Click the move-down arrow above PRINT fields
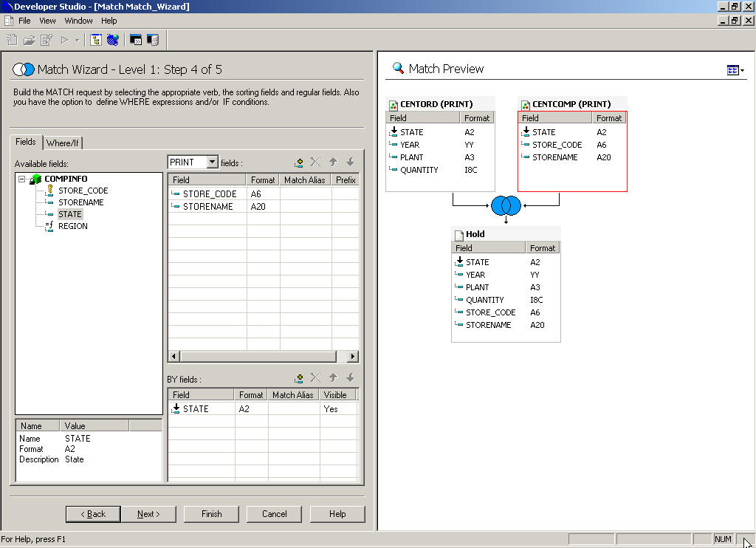Image resolution: width=756 pixels, height=548 pixels. [351, 162]
